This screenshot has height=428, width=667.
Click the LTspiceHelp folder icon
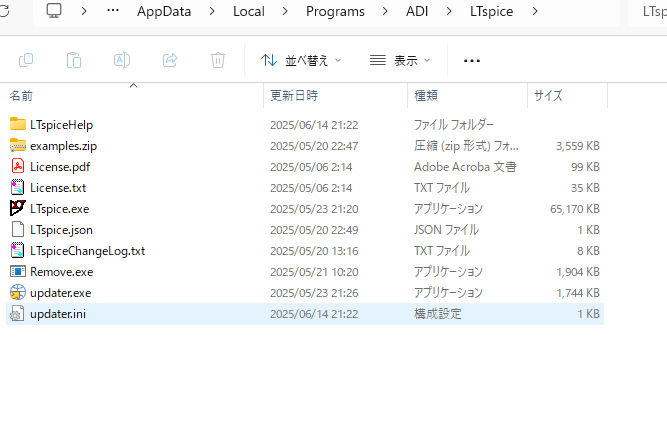tap(17, 125)
